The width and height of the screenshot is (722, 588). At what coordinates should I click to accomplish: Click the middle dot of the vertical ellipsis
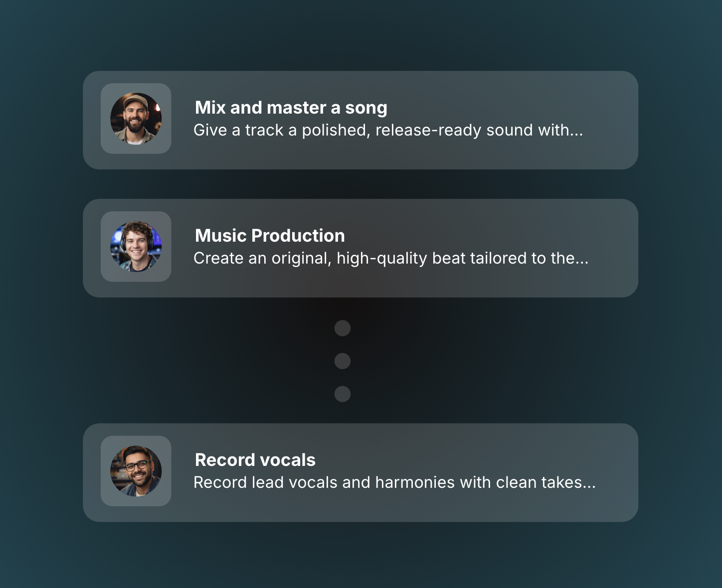(343, 361)
